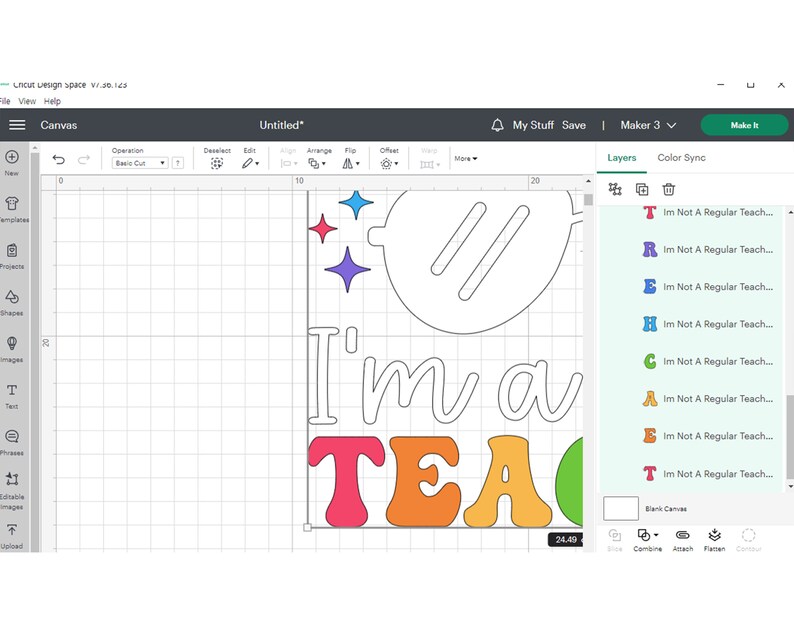
Task: Switch to the Color Sync tab
Action: pos(681,157)
